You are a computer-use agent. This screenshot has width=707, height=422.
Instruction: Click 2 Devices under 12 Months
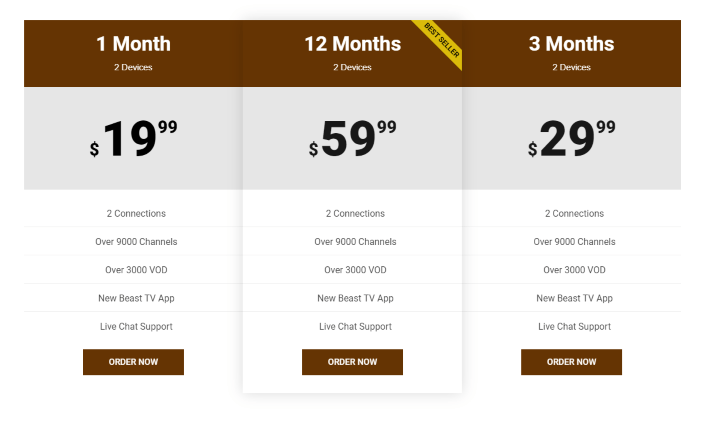pyautogui.click(x=352, y=68)
